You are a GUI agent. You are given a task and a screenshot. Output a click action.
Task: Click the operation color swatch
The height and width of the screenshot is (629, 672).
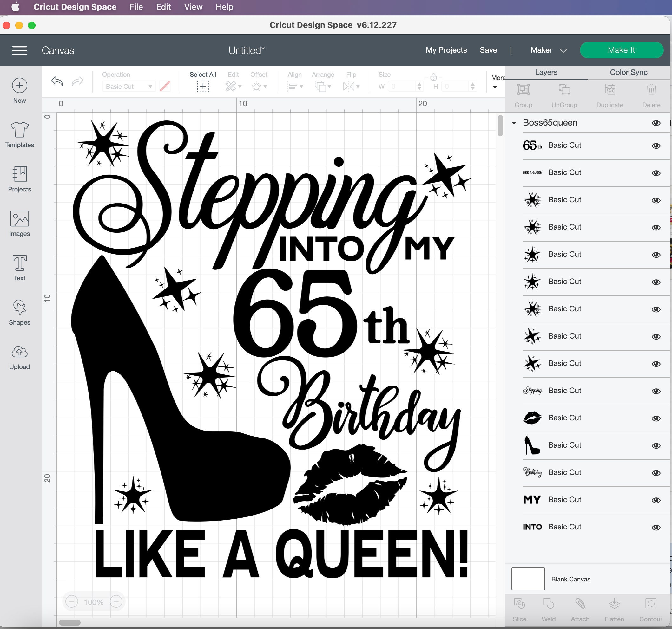[165, 86]
